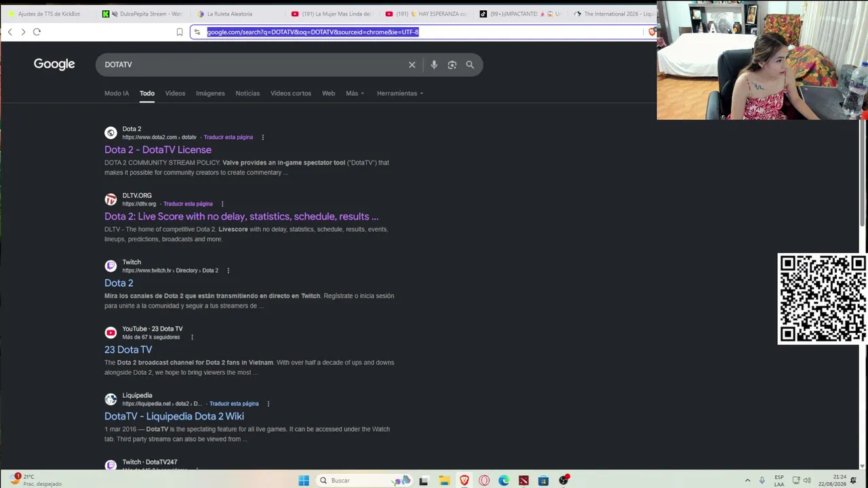Open Microsoft Edge from the taskbar
This screenshot has height=488, width=868.
504,481
